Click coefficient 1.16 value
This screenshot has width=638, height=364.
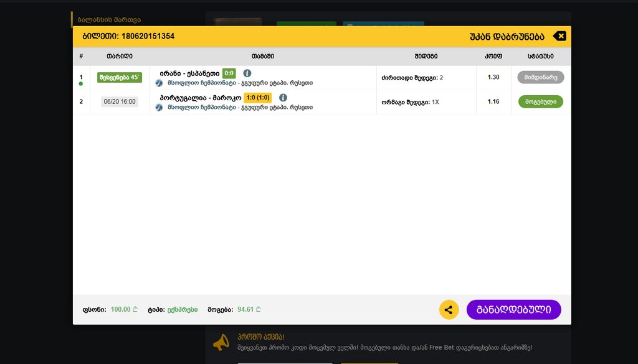click(x=493, y=101)
